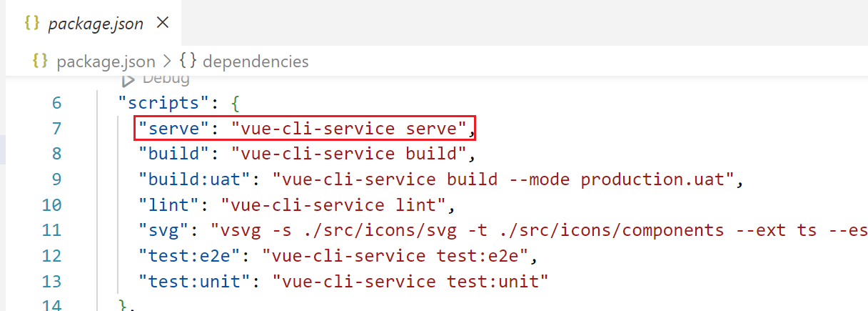This screenshot has width=868, height=311.
Task: Open the package.json breadcrumb item
Action: [x=106, y=61]
